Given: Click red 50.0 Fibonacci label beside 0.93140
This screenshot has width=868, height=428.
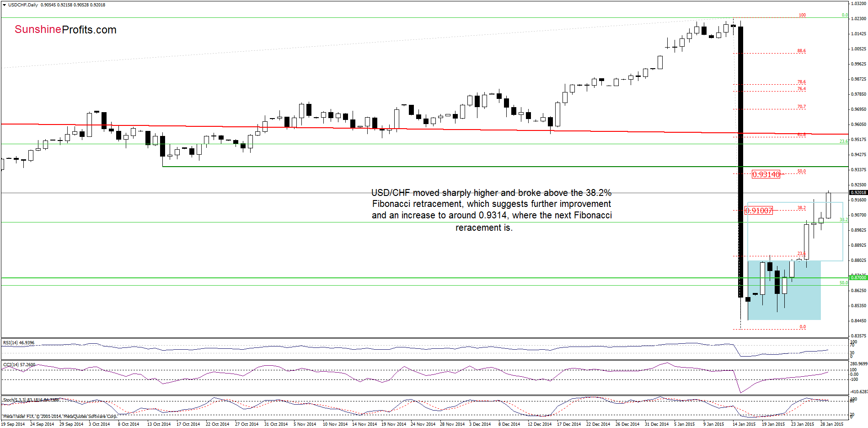Looking at the screenshot, I should 801,171.
